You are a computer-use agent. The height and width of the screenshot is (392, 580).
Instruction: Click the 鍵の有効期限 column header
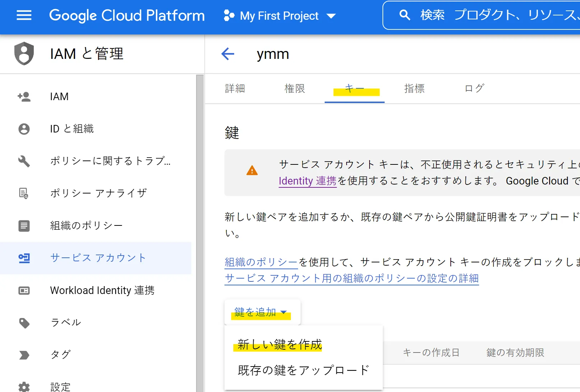(515, 353)
